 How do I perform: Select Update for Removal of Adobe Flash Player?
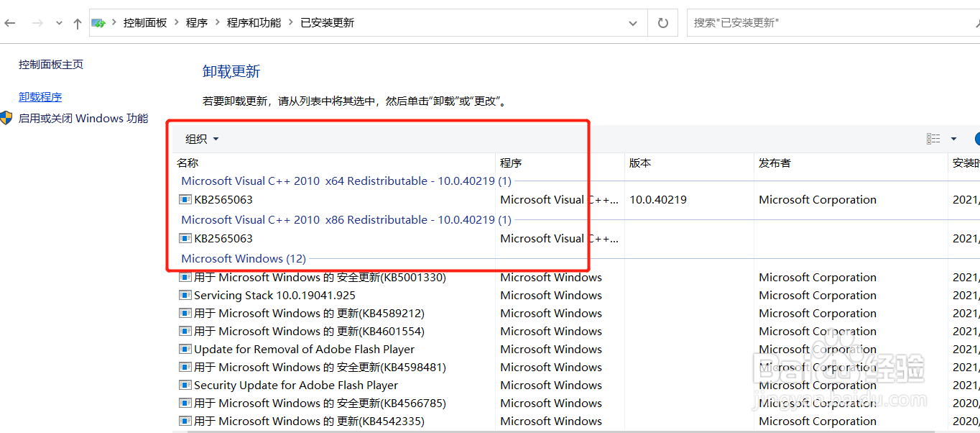click(304, 349)
